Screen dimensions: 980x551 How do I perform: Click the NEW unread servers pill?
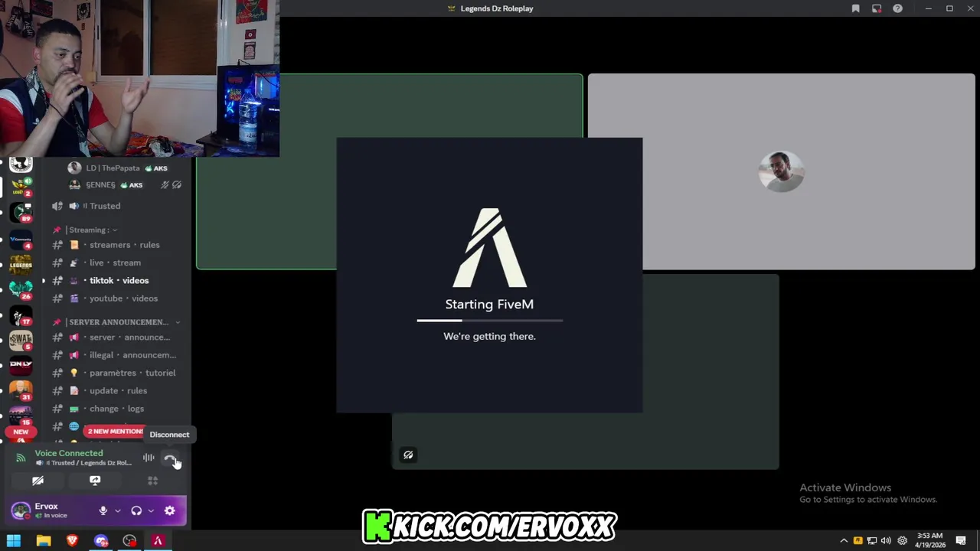(21, 432)
